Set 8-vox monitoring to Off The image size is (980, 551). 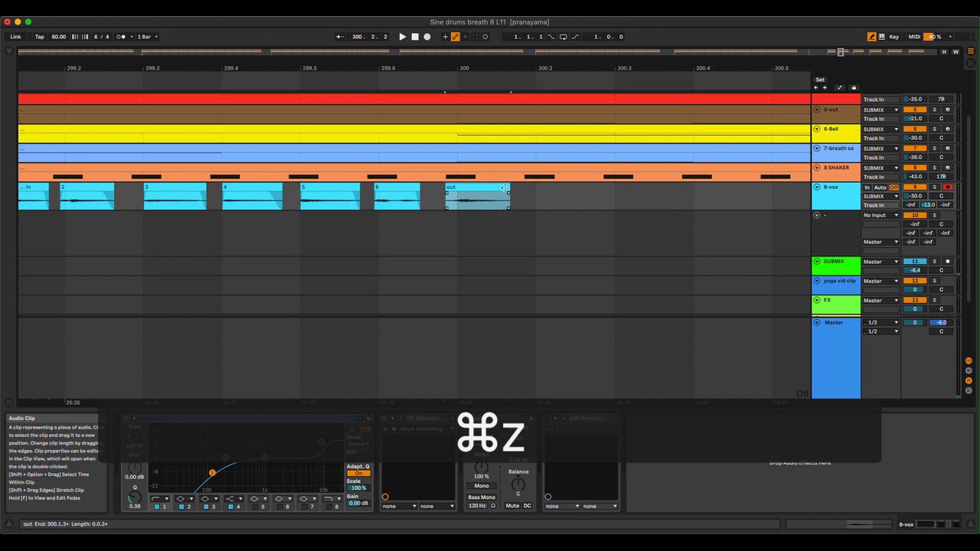tap(893, 187)
